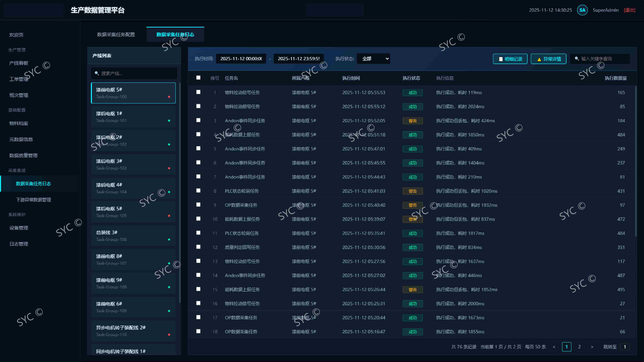644x362 pixels.
Task: Go to the next page arrow
Action: point(592,347)
